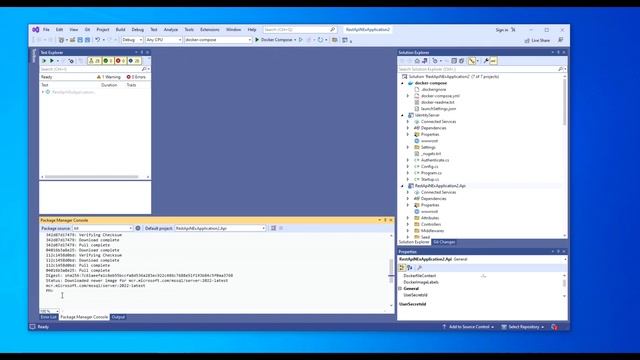Open the Git menu
This screenshot has height=360, width=640.
click(x=87, y=30)
